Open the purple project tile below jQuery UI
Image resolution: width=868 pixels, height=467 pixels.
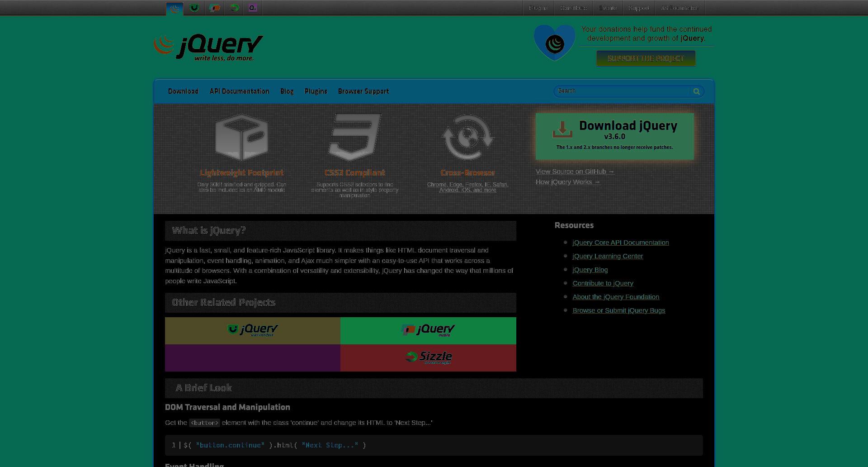pyautogui.click(x=253, y=358)
